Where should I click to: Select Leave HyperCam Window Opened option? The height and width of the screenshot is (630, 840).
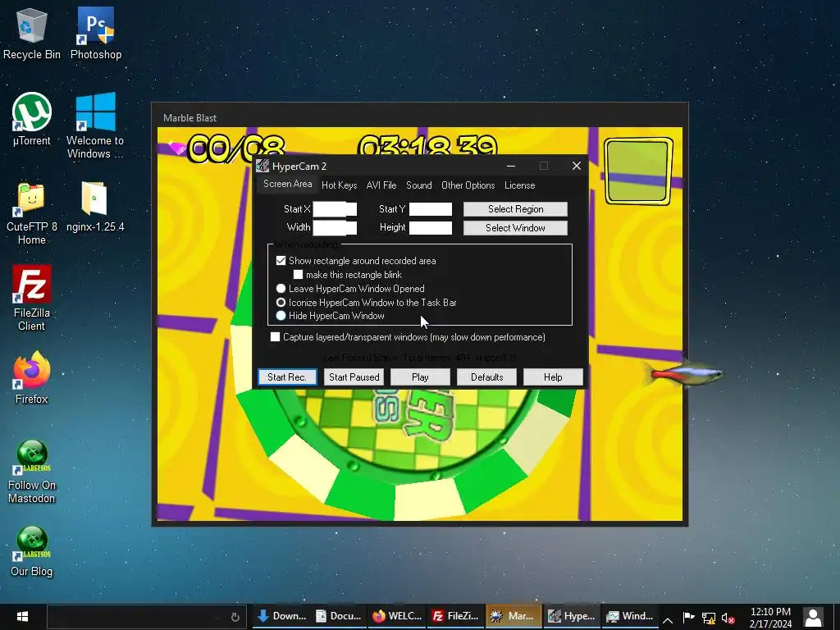281,288
